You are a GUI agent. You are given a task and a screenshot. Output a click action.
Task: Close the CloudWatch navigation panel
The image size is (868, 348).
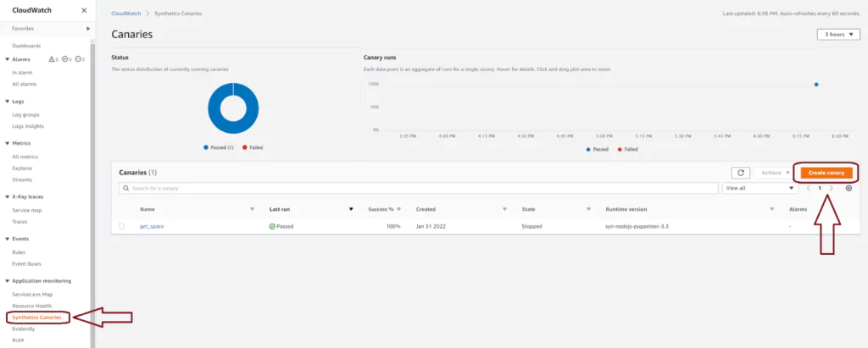(x=84, y=10)
